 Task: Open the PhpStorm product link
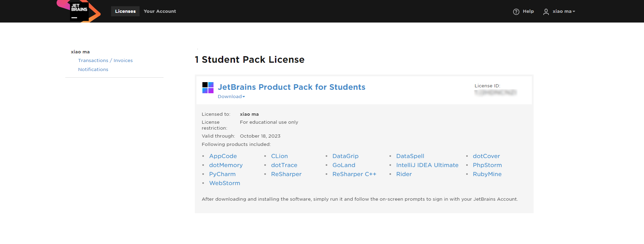[x=487, y=165]
